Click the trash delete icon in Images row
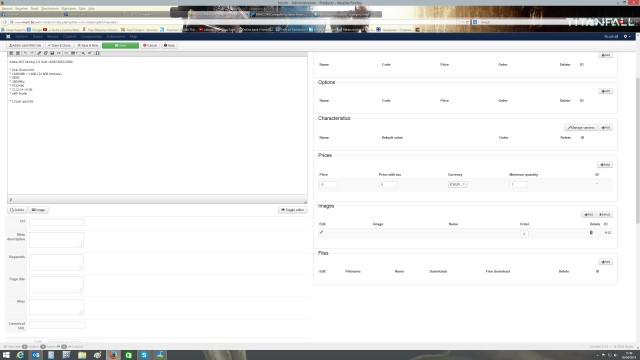The width and height of the screenshot is (640, 360). (x=591, y=233)
